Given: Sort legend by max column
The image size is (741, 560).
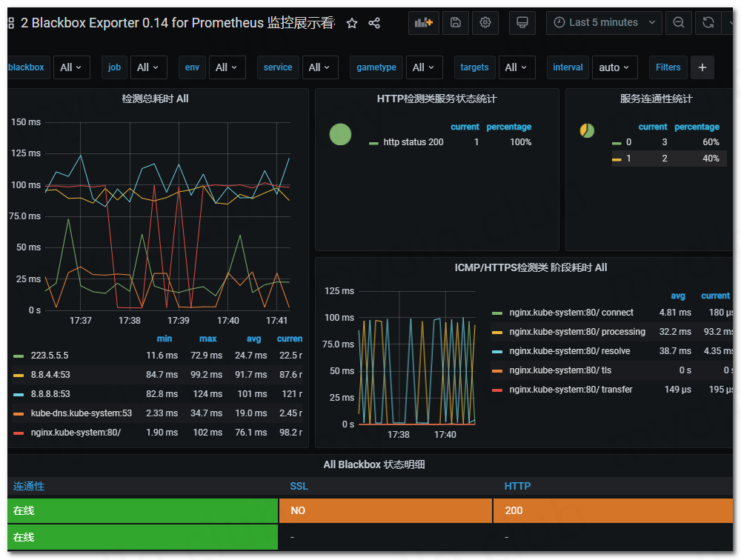Looking at the screenshot, I should click(208, 339).
